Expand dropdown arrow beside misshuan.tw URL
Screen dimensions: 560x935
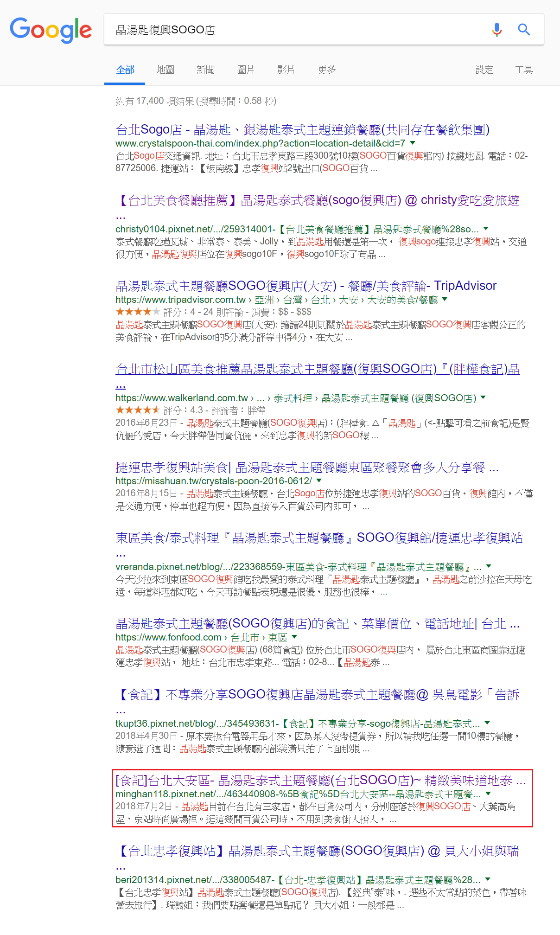click(319, 480)
